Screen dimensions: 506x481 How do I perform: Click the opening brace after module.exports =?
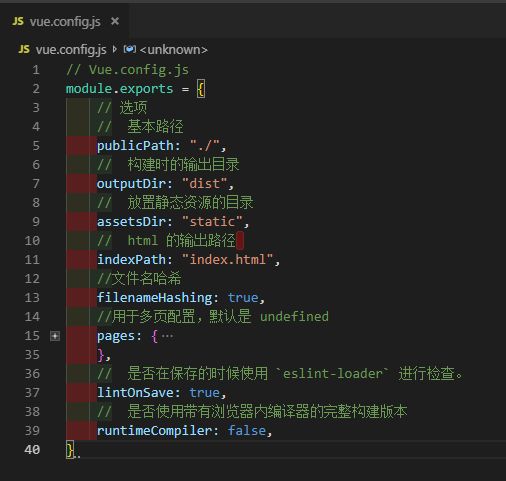coord(201,89)
